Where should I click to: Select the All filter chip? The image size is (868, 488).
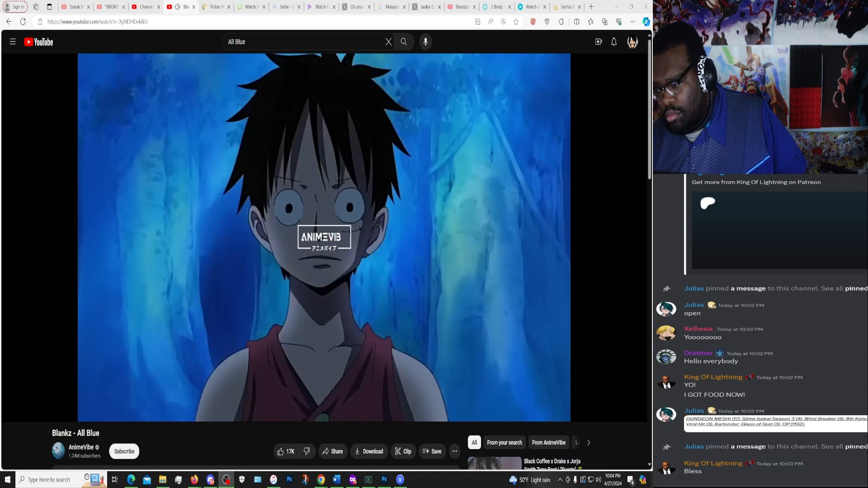[x=474, y=443]
